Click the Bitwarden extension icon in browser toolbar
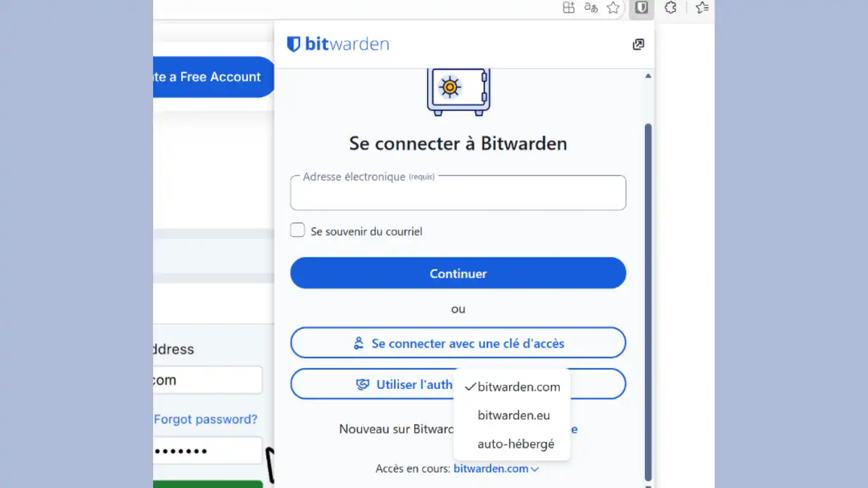This screenshot has width=868, height=488. (642, 8)
